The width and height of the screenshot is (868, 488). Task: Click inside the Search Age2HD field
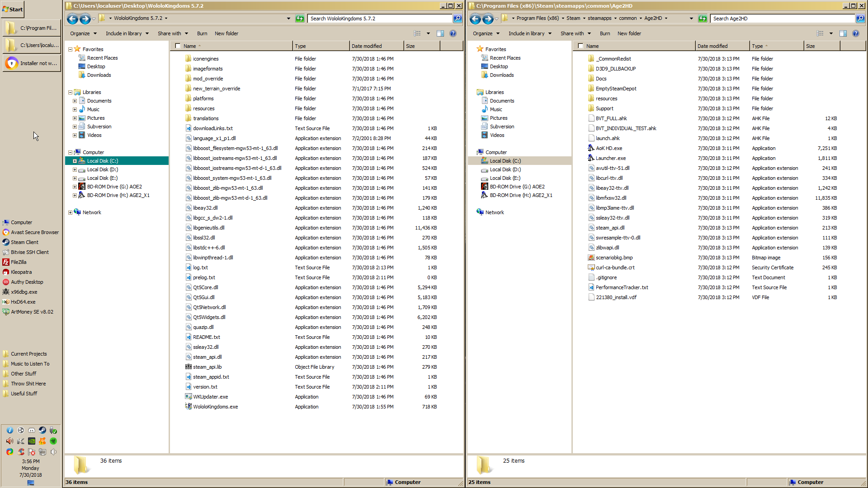coord(782,19)
